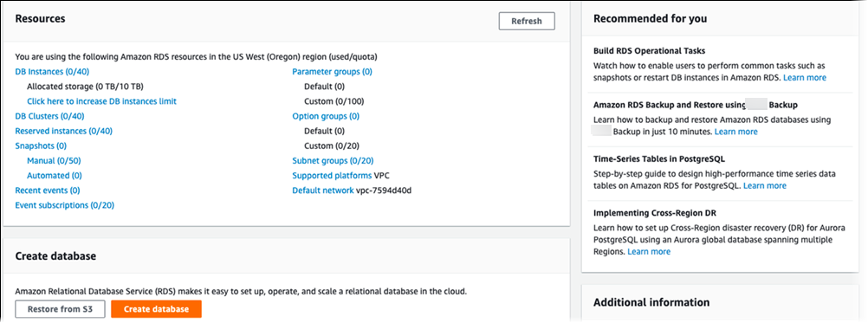Click the orange Create database button
This screenshot has width=868, height=323.
(156, 309)
